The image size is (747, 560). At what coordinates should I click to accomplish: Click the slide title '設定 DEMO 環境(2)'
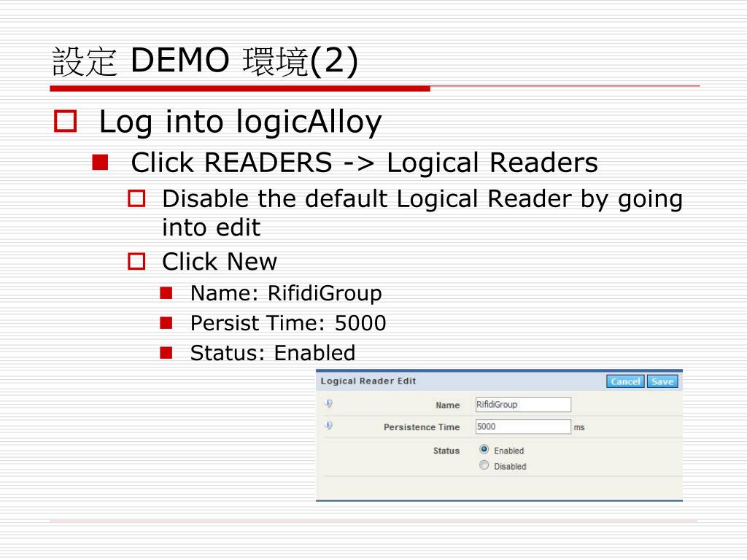pyautogui.click(x=205, y=61)
